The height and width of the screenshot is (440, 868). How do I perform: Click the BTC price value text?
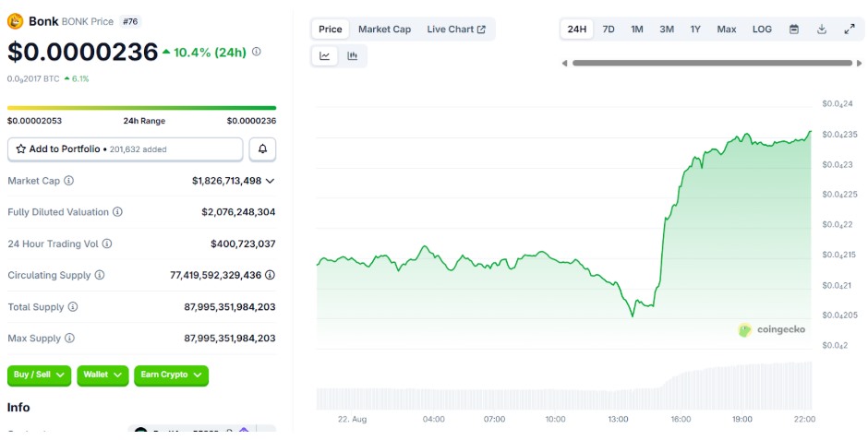pyautogui.click(x=33, y=79)
